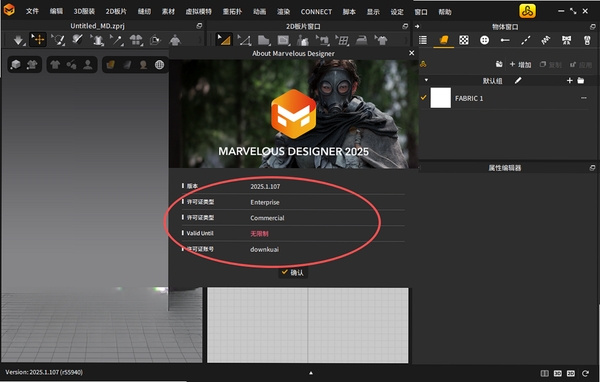Select the rectangle internal shape tool

(284, 40)
